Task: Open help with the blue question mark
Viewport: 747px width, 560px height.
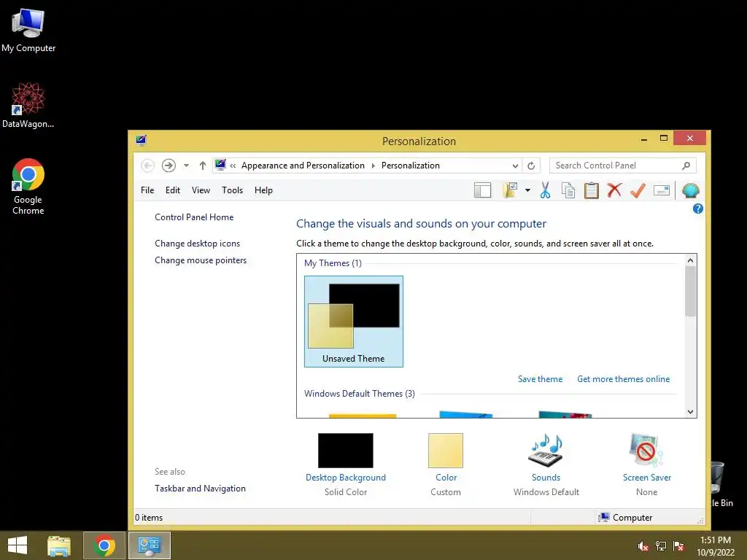Action: (697, 209)
